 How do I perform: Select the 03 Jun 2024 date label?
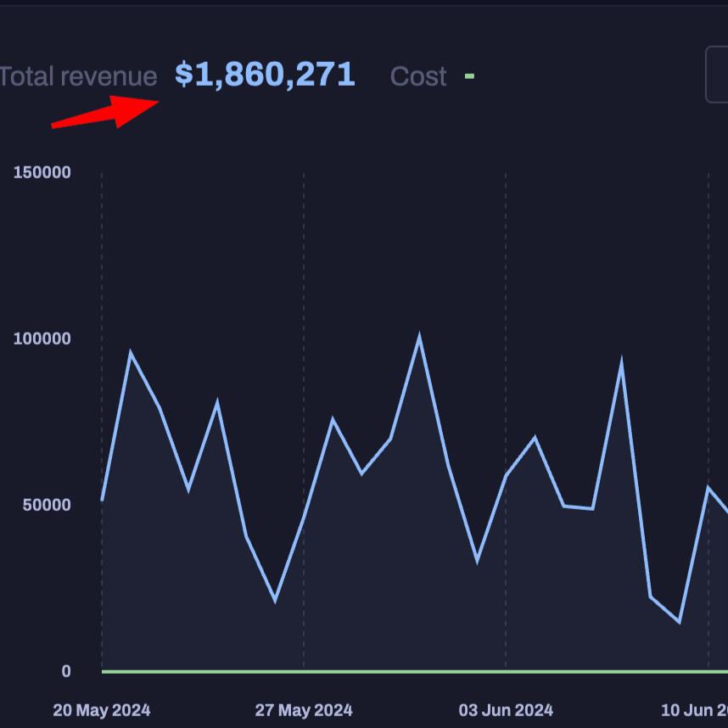tap(506, 710)
